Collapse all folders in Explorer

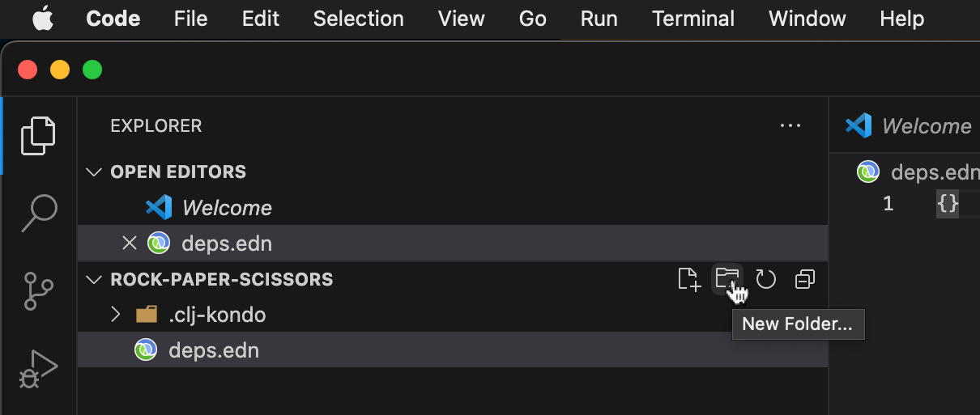click(x=804, y=279)
